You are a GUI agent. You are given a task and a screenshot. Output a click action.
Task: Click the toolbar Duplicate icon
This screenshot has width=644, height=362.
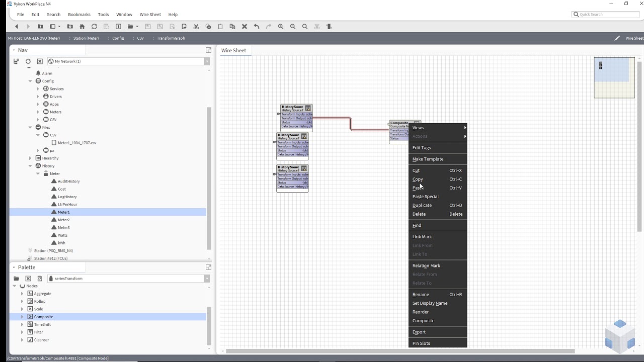coord(232,27)
